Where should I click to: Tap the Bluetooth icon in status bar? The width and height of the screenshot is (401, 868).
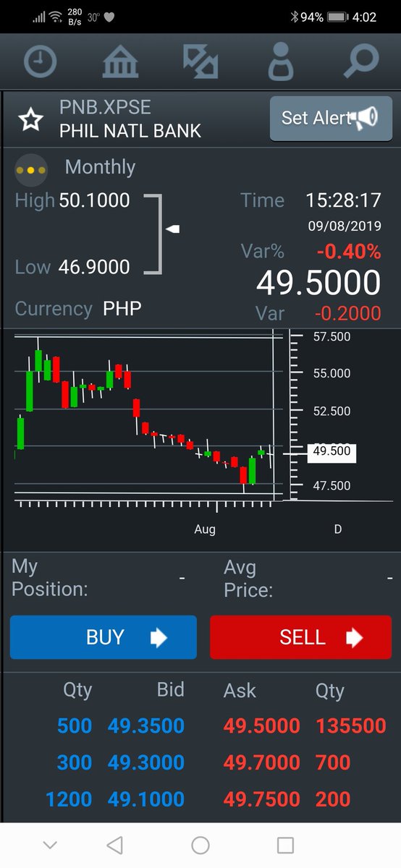coord(294,17)
